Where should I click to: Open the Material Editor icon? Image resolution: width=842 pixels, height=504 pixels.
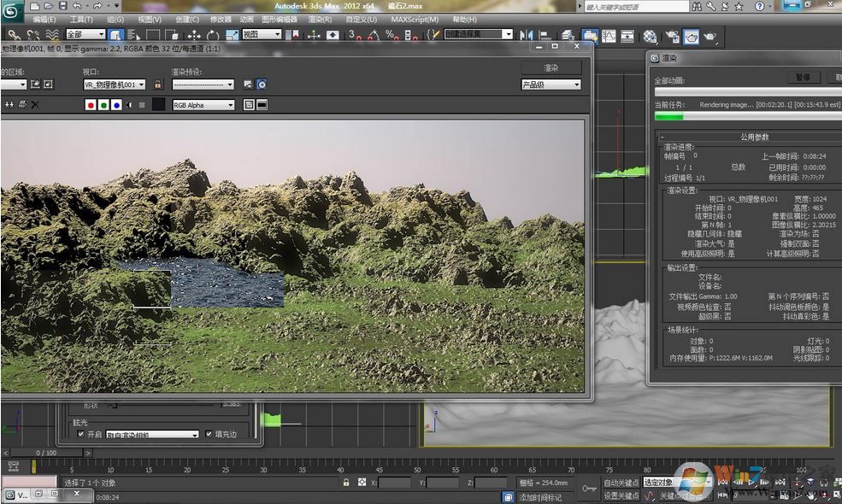(x=651, y=36)
